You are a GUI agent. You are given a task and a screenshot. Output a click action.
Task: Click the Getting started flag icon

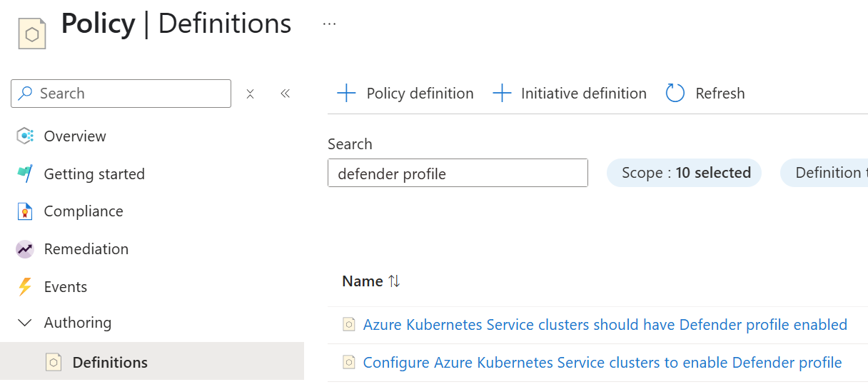(x=25, y=174)
